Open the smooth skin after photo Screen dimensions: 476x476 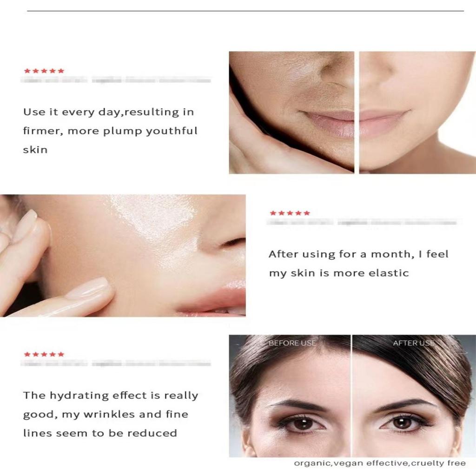pyautogui.click(x=417, y=112)
